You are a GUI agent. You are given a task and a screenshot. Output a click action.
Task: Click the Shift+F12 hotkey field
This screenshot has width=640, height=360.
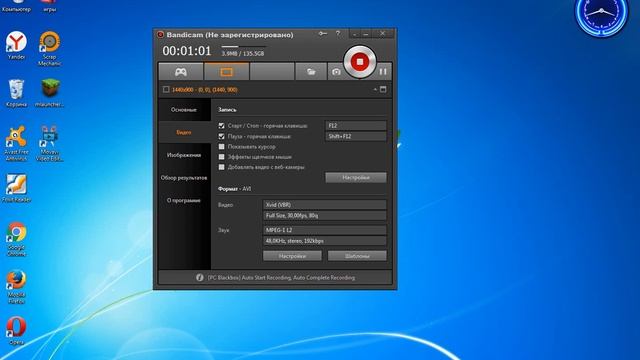click(x=356, y=136)
